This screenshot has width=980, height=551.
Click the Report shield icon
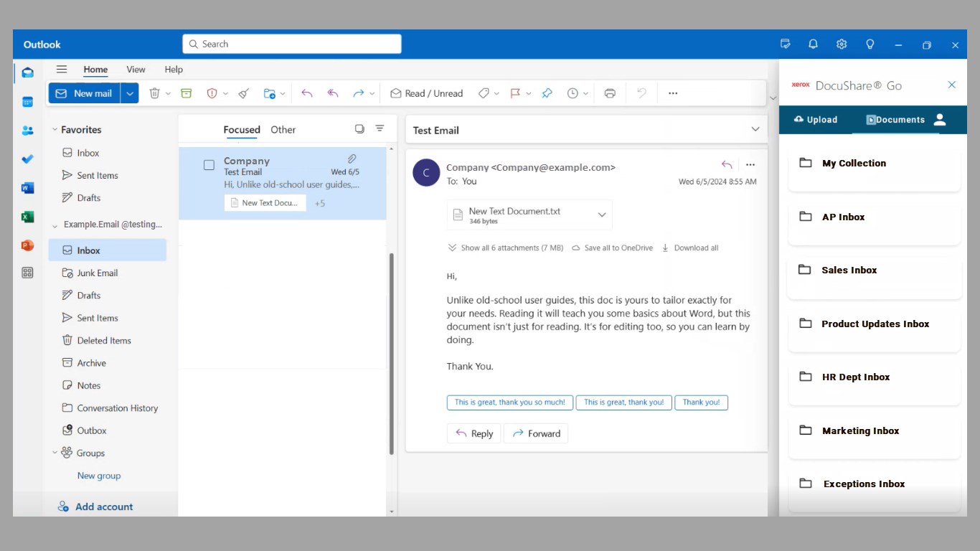212,93
